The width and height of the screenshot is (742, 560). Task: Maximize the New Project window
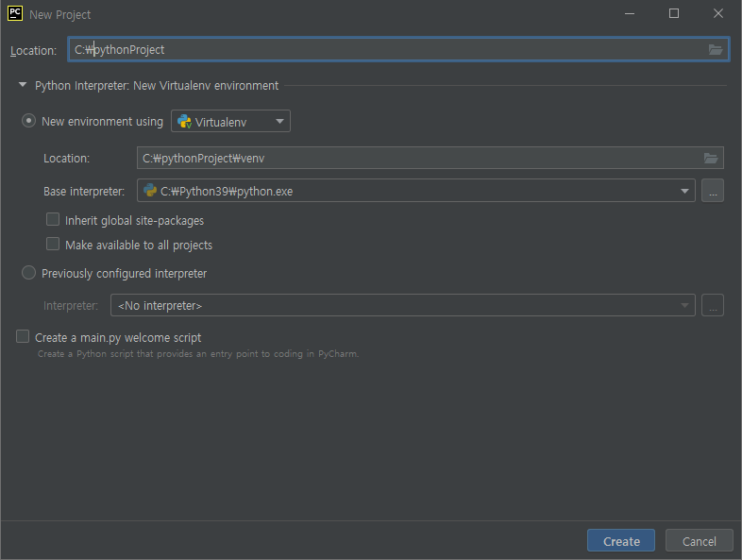(674, 14)
